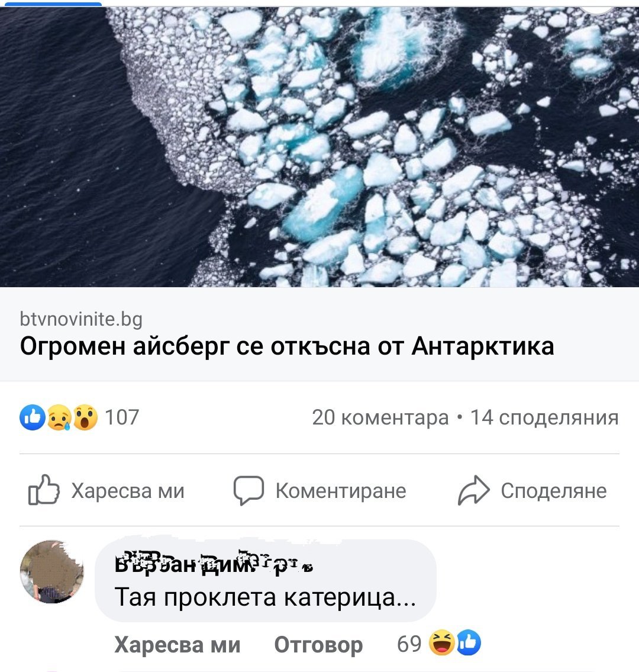This screenshot has width=639, height=672.
Task: Tap the crying sad reaction emoji
Action: [x=60, y=417]
